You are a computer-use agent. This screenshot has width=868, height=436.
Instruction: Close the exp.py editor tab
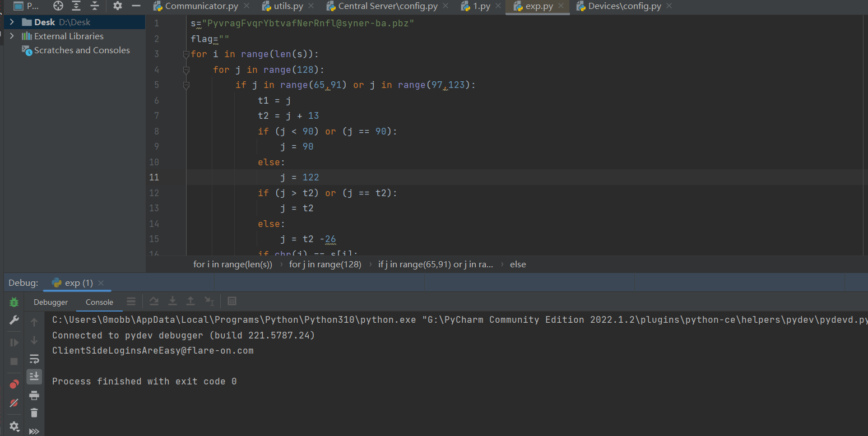point(561,7)
